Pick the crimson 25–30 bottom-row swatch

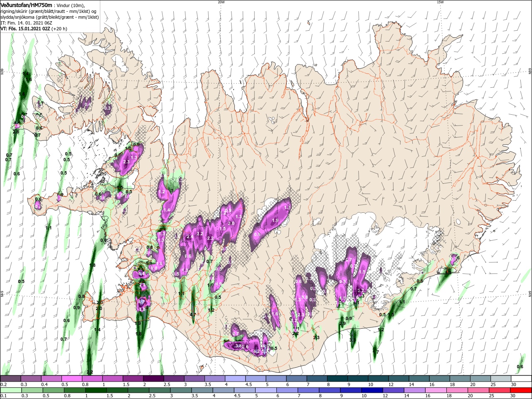point(500,390)
